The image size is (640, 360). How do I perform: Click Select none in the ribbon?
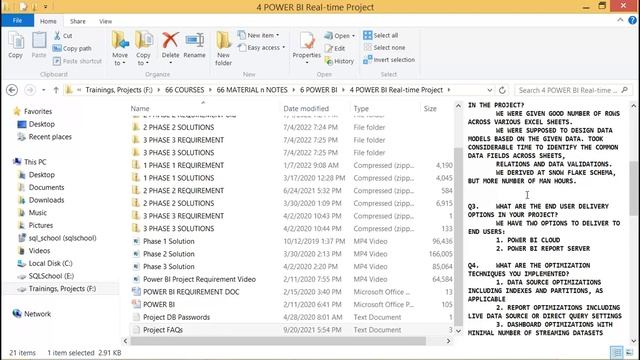pyautogui.click(x=384, y=47)
